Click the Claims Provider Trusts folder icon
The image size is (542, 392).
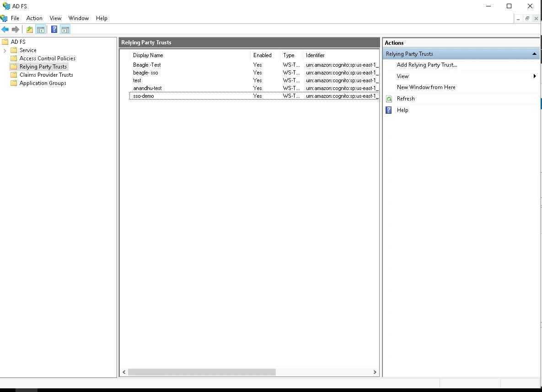click(x=14, y=74)
